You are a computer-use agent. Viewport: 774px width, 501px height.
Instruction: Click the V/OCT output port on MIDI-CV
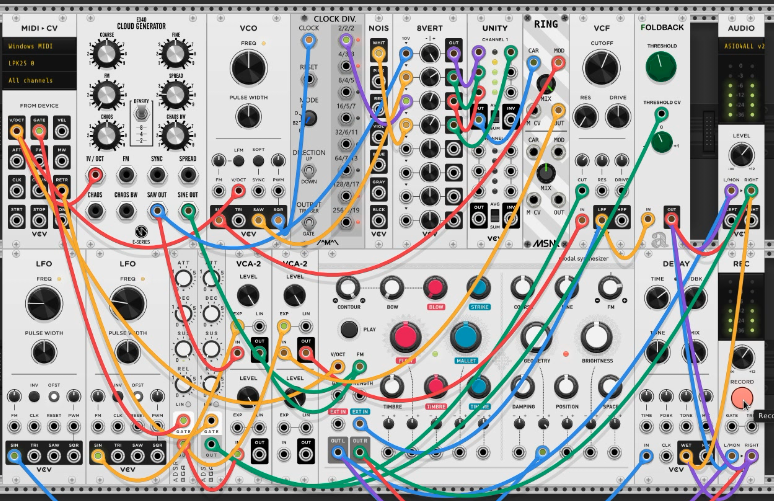tap(17, 131)
